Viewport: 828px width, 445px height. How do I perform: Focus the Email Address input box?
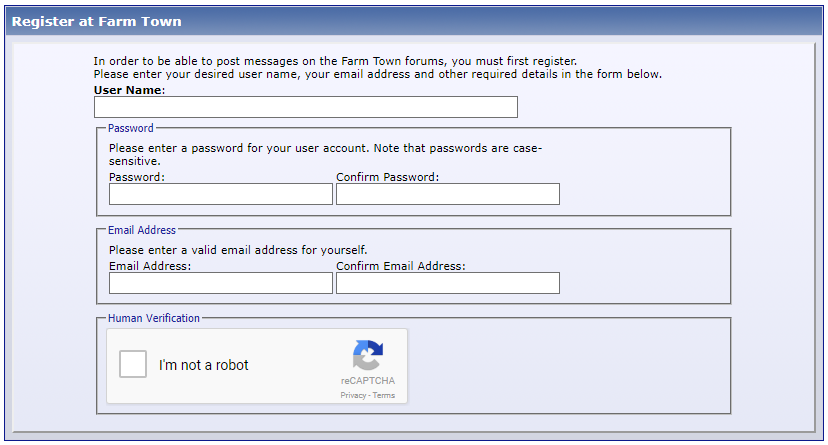221,283
